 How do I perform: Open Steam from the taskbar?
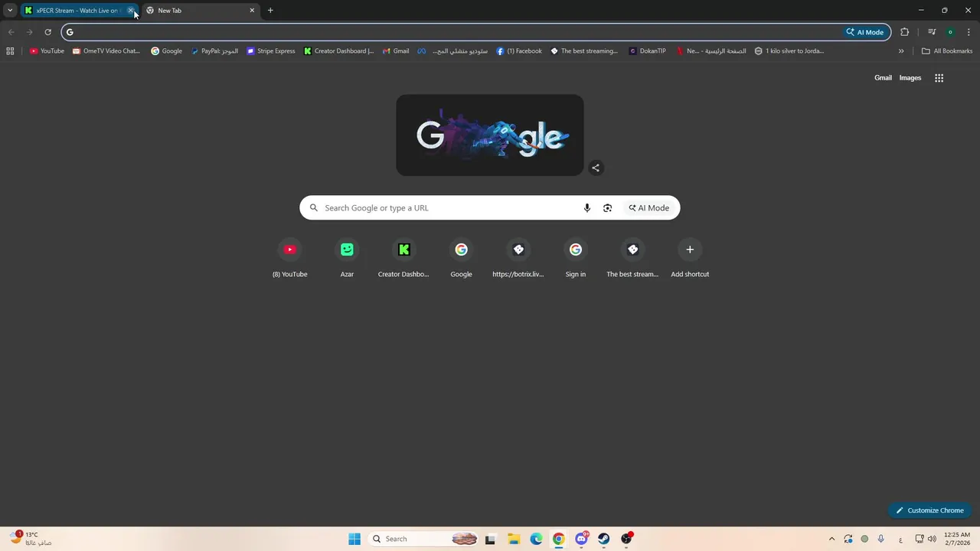coord(603,539)
